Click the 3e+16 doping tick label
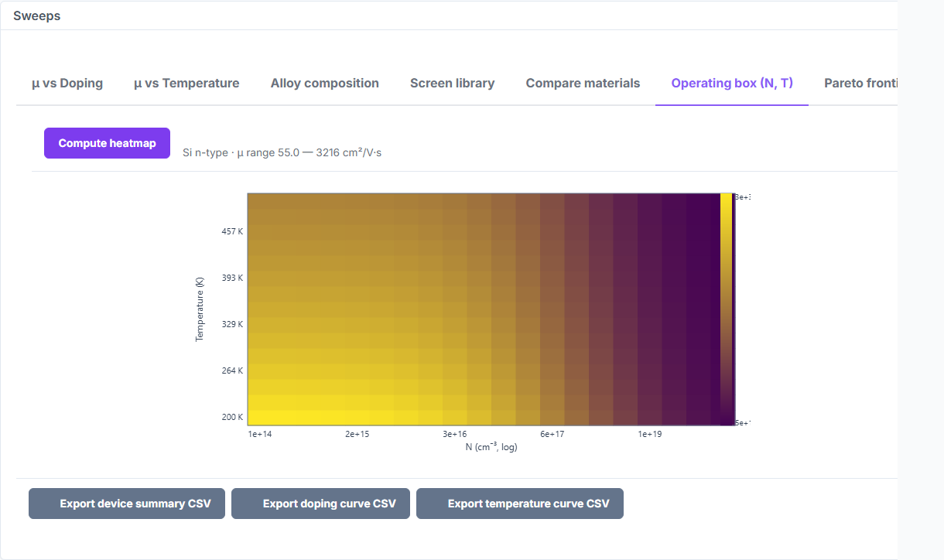Viewport: 944px width, 560px height. [454, 434]
